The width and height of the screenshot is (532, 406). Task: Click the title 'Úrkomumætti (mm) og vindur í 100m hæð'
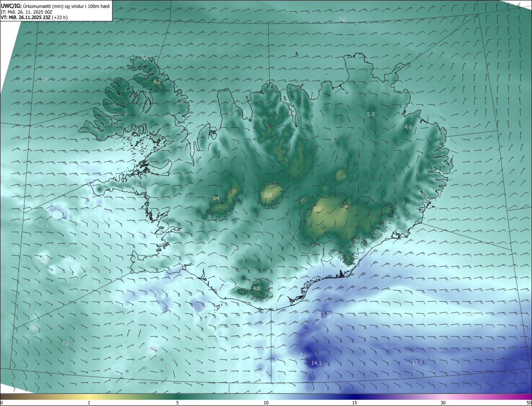point(66,5)
